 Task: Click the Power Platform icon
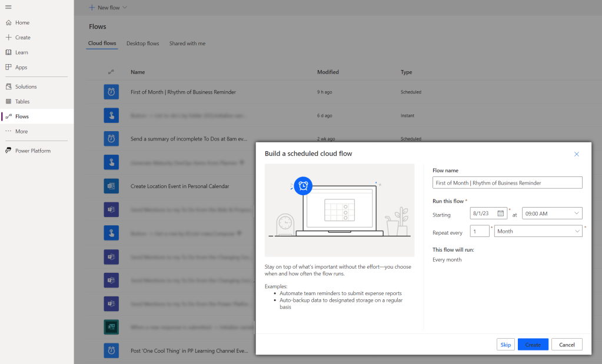(8, 151)
